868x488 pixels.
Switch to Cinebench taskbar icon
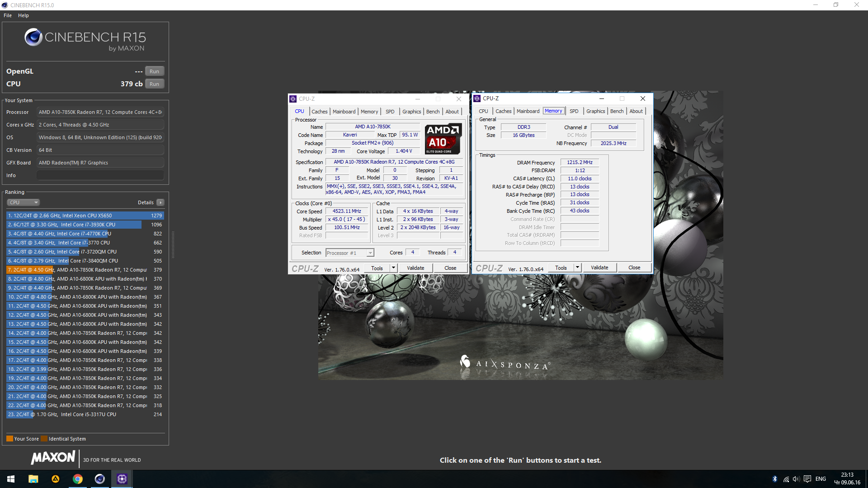[x=99, y=479]
